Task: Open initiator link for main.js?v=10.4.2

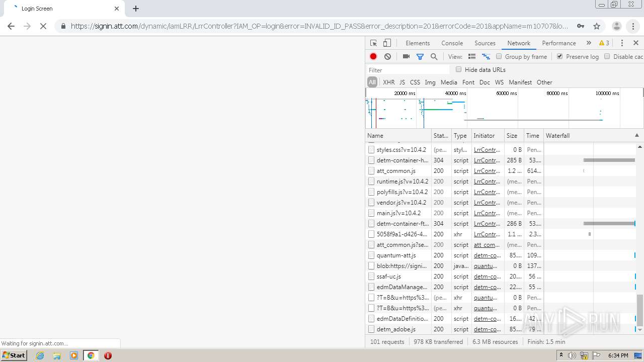Action: coord(487,213)
